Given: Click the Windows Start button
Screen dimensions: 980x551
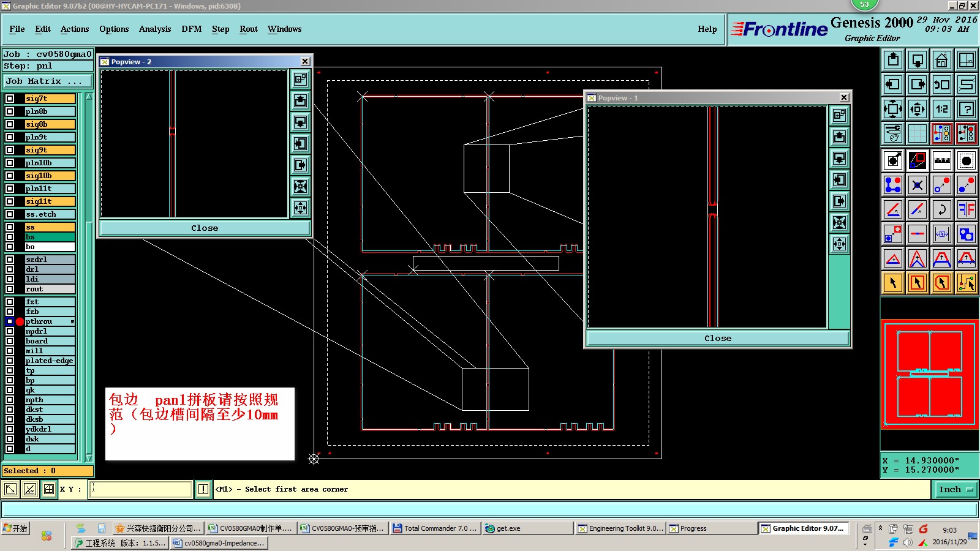Looking at the screenshot, I should pos(15,528).
